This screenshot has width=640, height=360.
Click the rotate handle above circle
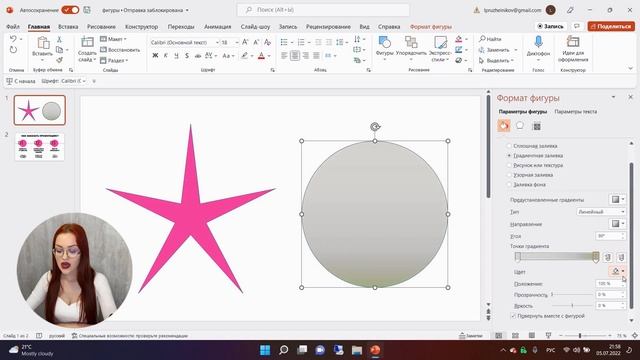coord(375,127)
